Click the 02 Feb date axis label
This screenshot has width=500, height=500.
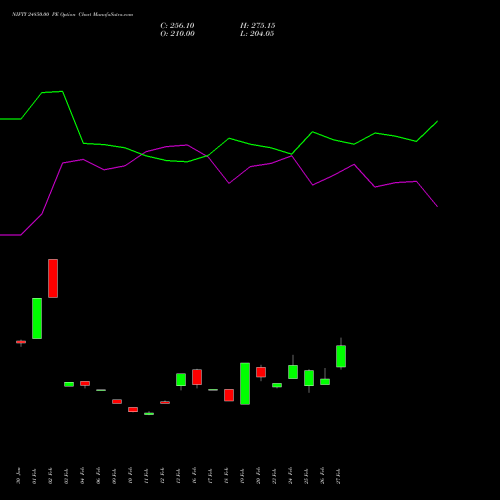coord(51,476)
